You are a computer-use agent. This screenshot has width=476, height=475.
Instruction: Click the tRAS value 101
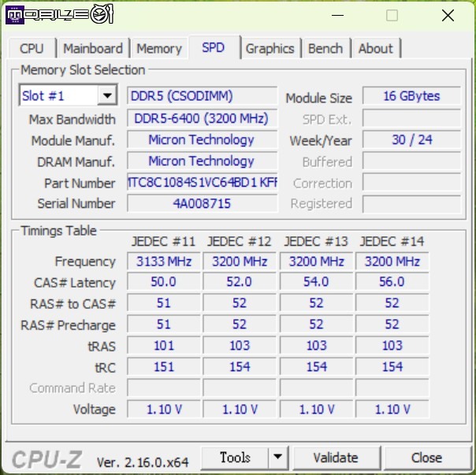tap(164, 345)
